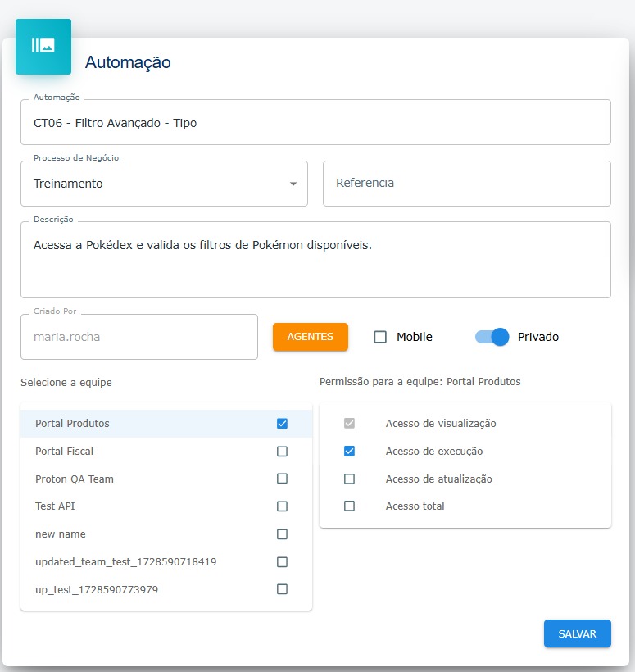Enable the Mobile checkbox

point(380,337)
